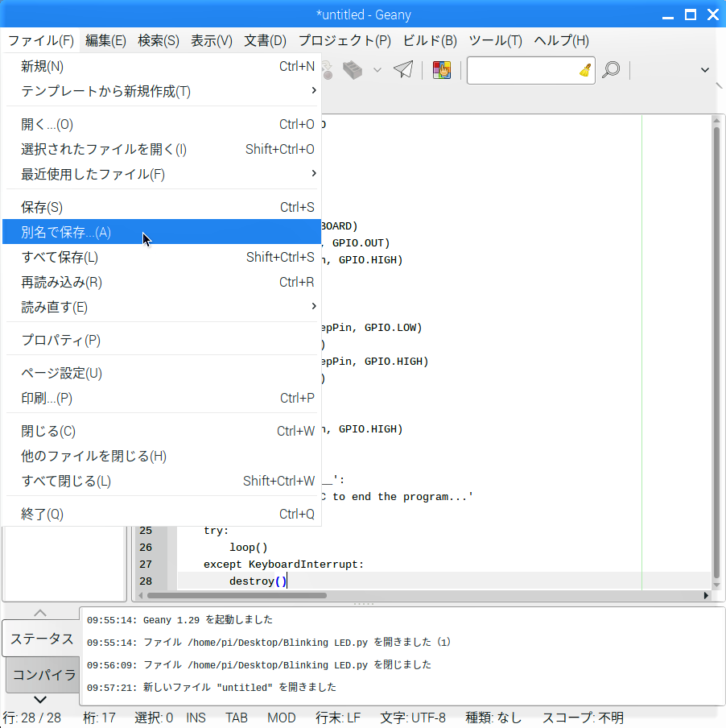The image size is (726, 728).
Task: Click the down arrow below message tabs
Action: 40,699
